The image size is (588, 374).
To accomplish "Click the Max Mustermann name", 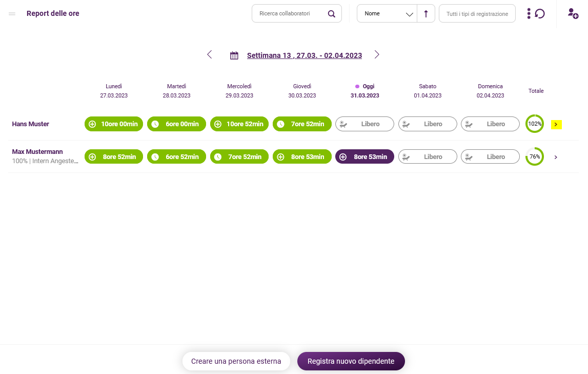I will click(37, 152).
